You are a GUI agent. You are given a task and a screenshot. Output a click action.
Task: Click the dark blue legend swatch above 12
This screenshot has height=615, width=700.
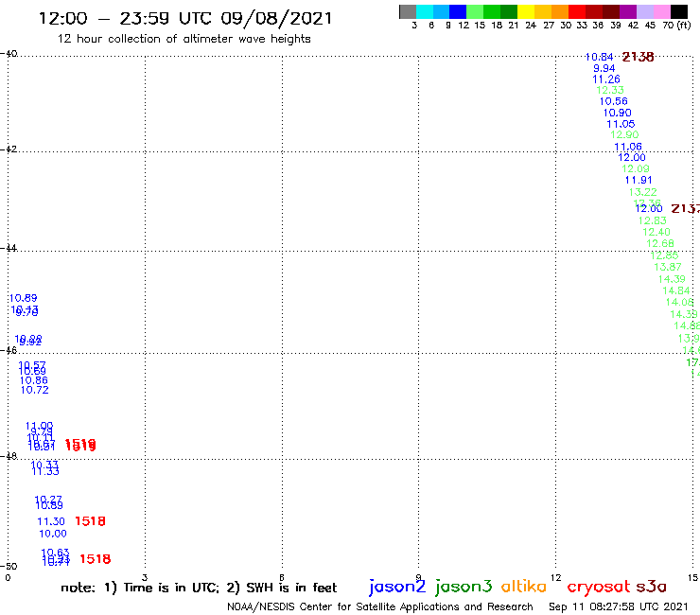click(458, 11)
